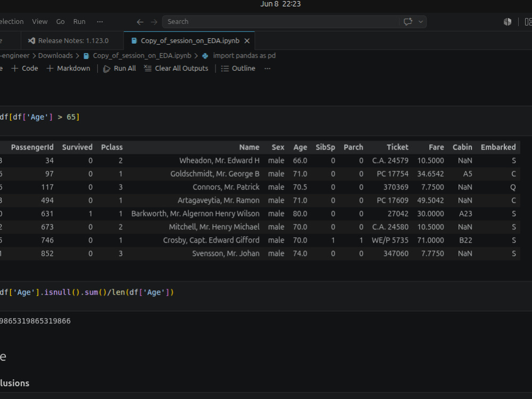Click cabin value A23
Image resolution: width=532 pixels, height=399 pixels.
(465, 214)
